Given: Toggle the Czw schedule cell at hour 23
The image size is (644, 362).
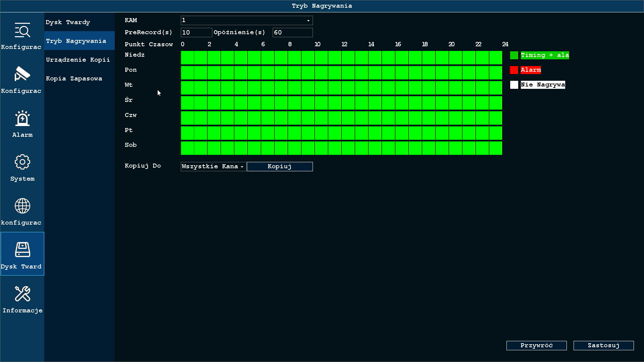Looking at the screenshot, I should tap(496, 118).
